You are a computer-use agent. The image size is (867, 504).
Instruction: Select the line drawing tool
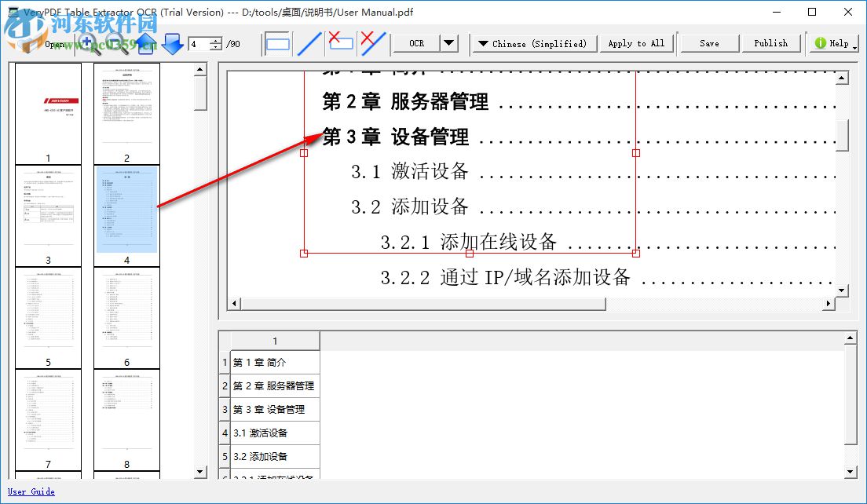[x=309, y=43]
